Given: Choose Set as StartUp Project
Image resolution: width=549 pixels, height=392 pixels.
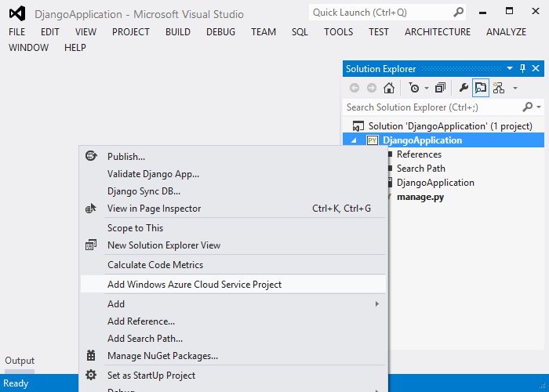Looking at the screenshot, I should (x=233, y=376).
